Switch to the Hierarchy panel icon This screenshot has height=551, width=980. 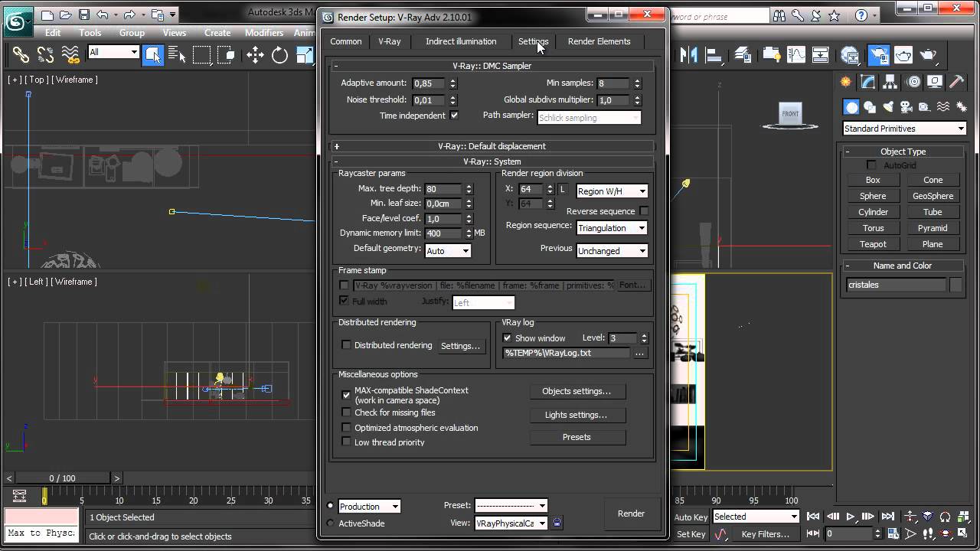coord(890,82)
